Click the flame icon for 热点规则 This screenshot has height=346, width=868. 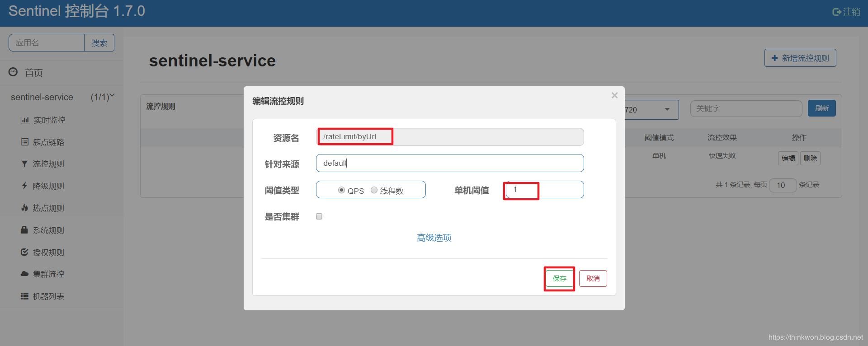(24, 208)
